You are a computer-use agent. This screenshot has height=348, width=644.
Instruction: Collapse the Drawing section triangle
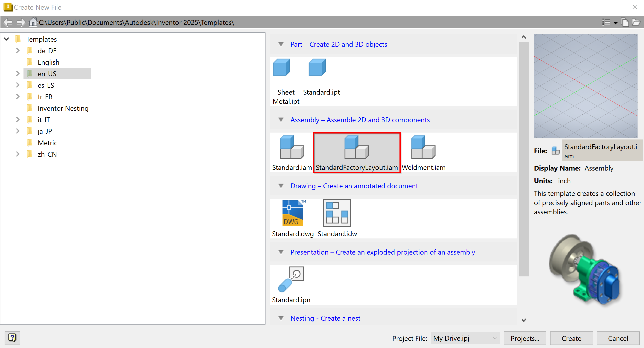[281, 186]
